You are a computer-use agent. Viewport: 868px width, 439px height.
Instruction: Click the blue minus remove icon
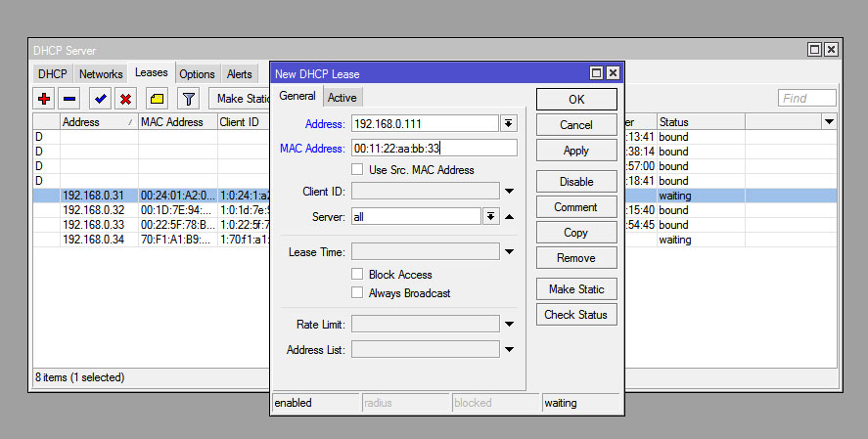coord(69,99)
